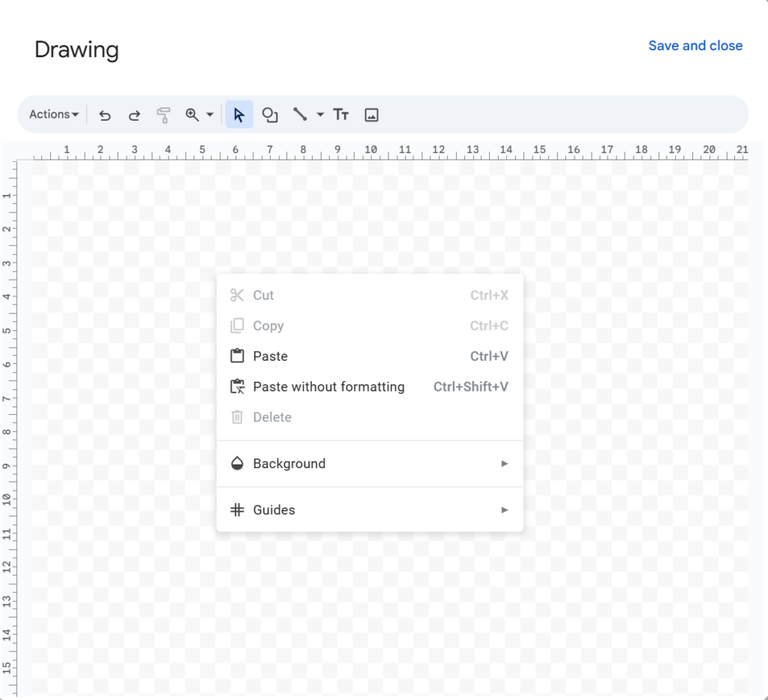This screenshot has height=700, width=768.
Task: Click the droplet icon beside Background
Action: point(237,464)
